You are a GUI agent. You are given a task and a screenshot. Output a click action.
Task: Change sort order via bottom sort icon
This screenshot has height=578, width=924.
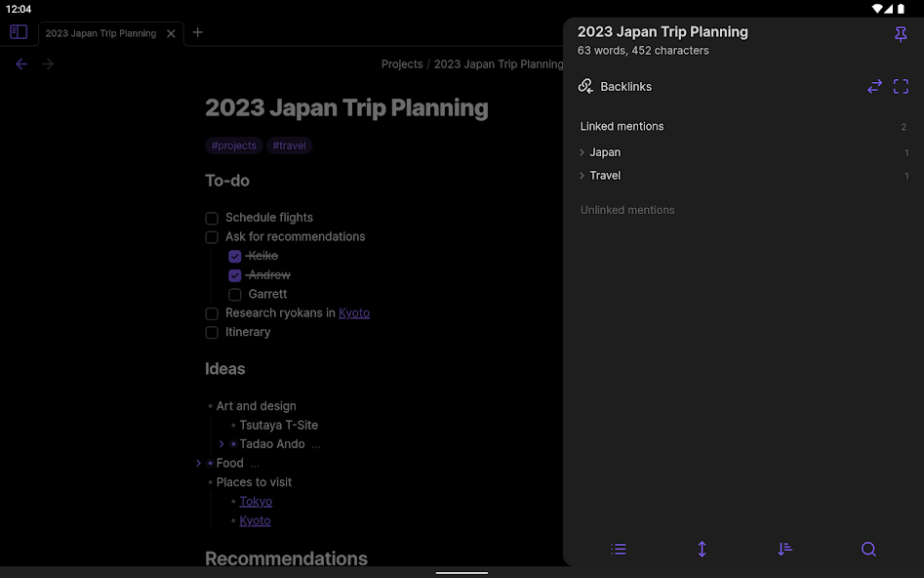(x=785, y=550)
